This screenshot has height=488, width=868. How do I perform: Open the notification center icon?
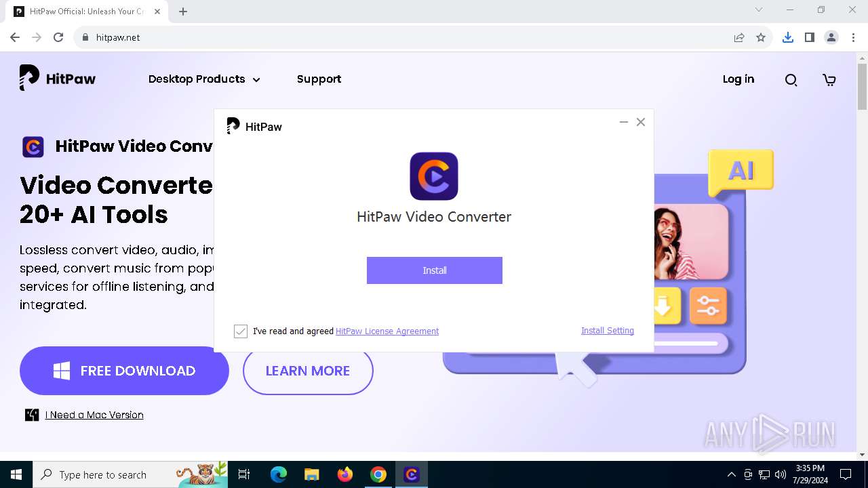[x=846, y=474]
